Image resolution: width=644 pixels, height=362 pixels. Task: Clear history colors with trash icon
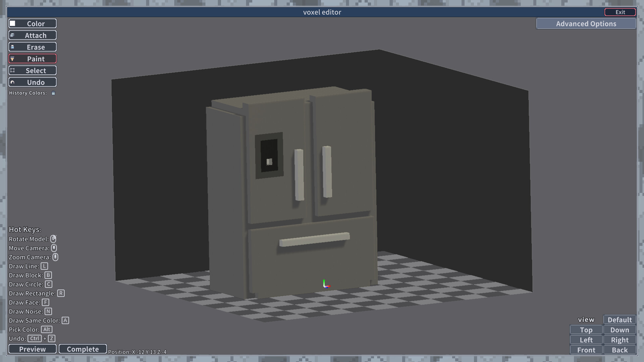tap(53, 93)
